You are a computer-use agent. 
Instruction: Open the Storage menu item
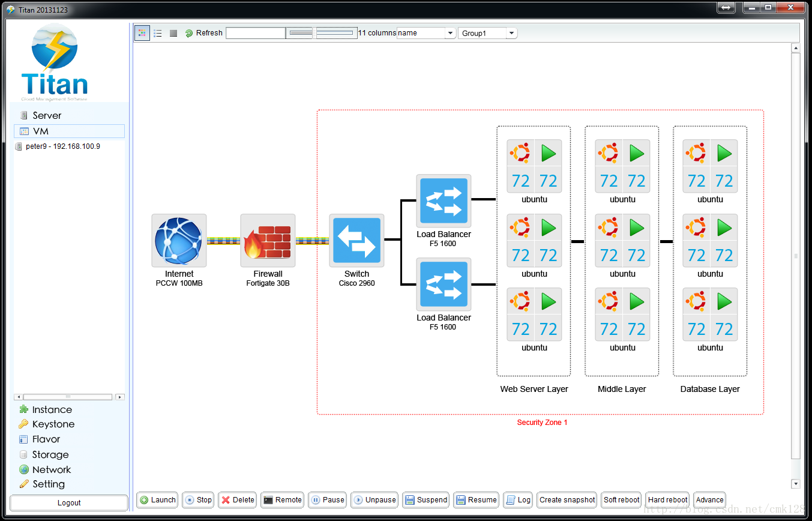(44, 454)
